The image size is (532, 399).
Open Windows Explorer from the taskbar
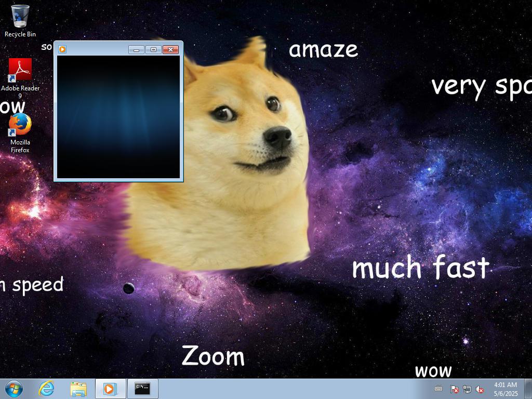[x=78, y=389]
